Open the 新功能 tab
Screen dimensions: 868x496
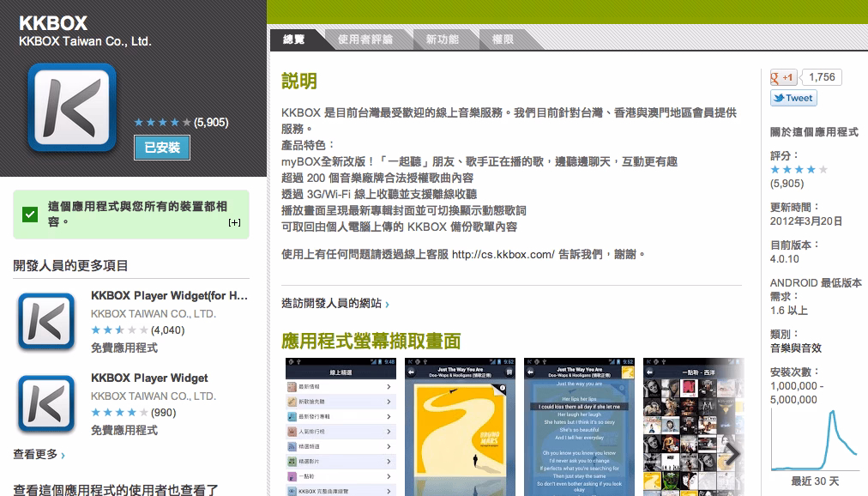443,39
